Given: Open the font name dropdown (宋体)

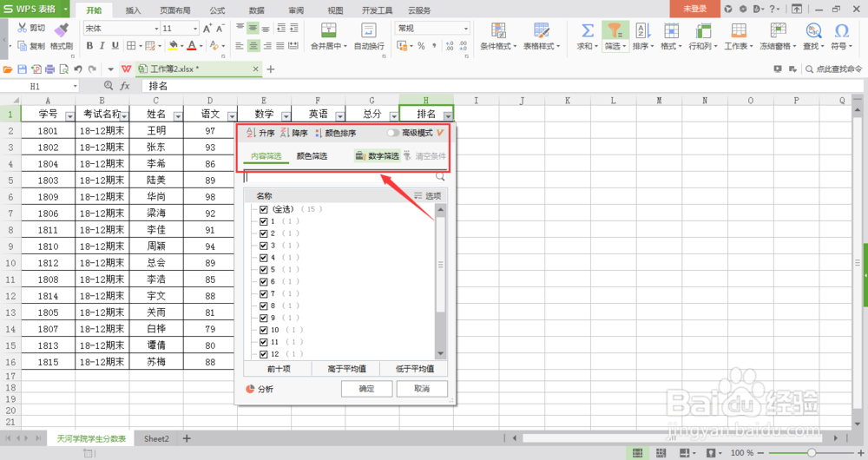Looking at the screenshot, I should (156, 29).
